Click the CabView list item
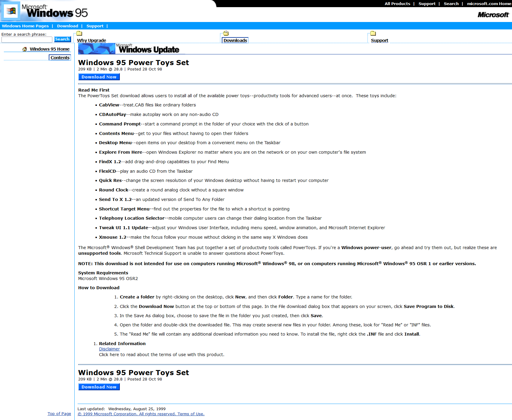This screenshot has height=420, width=512. [x=147, y=105]
